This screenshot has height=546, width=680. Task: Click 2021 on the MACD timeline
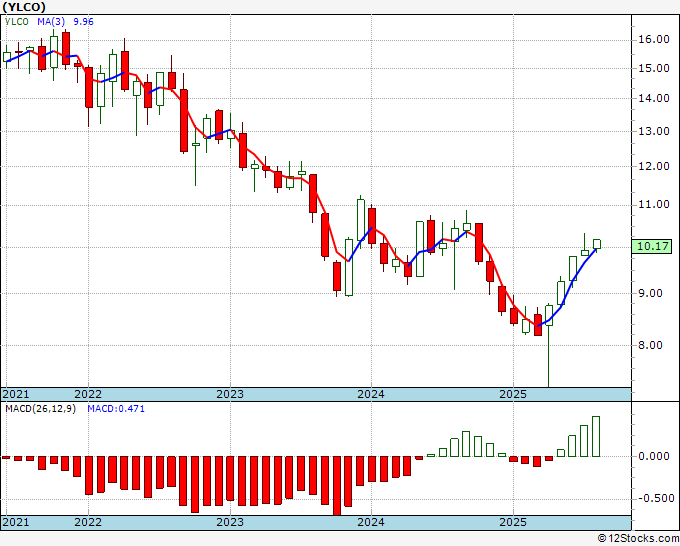[x=16, y=522]
